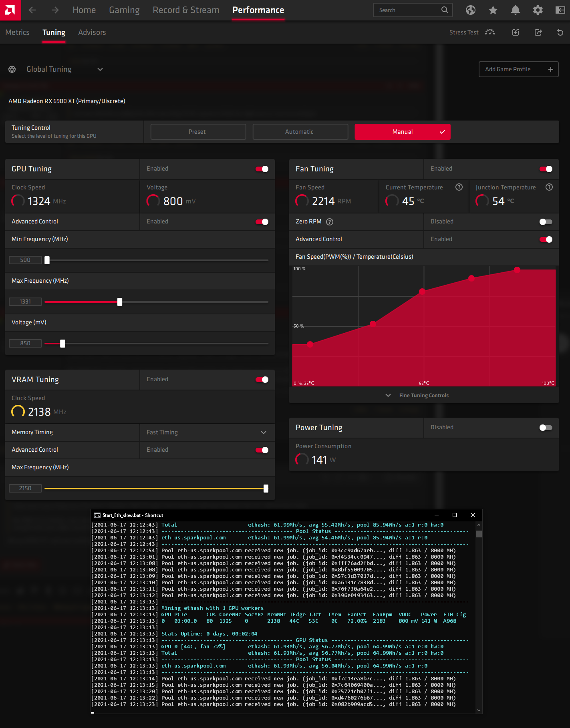Maximize the Start_Eth_slow.bat console window

click(455, 515)
